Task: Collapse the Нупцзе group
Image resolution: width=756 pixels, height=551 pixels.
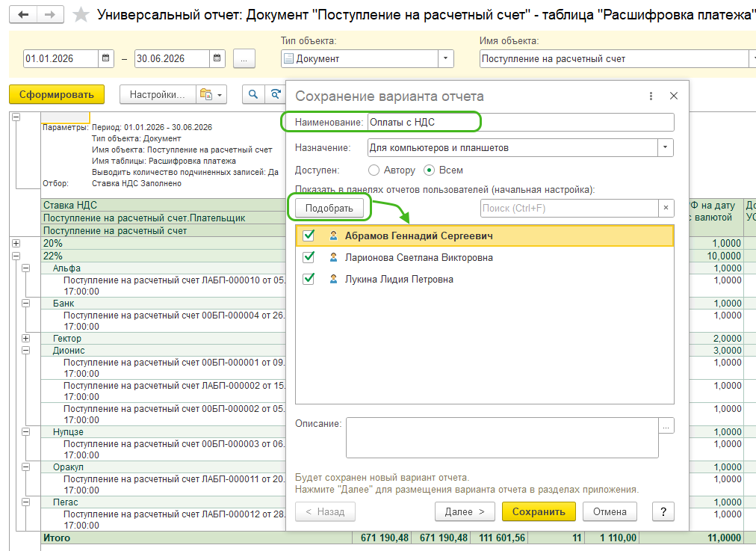Action: [26, 432]
